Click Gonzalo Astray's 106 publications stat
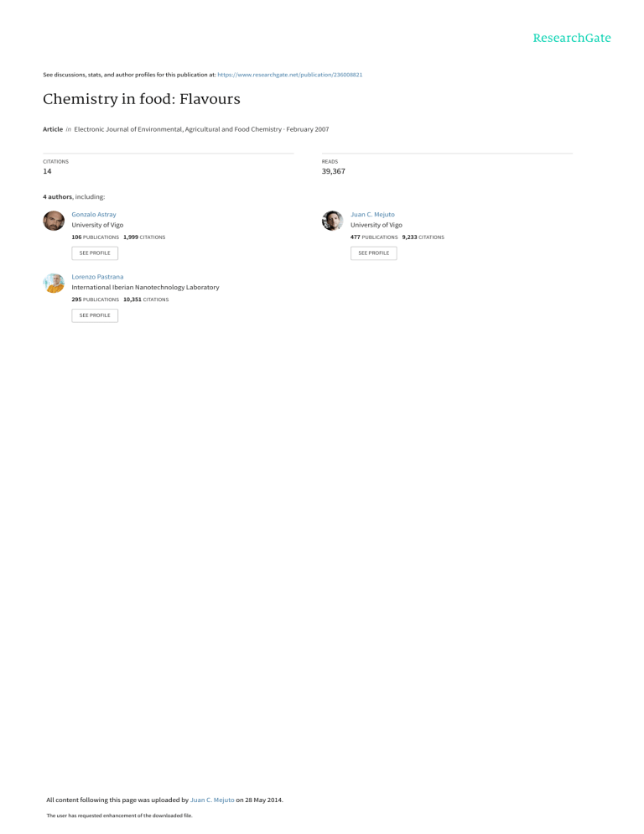Image resolution: width=644 pixels, height=834 pixels. click(x=96, y=237)
